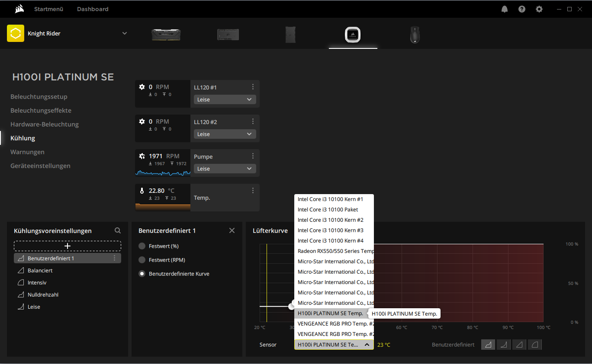Select the Nulldrehzahl cooling preset
Screen dimensions: 592x364
[68, 294]
